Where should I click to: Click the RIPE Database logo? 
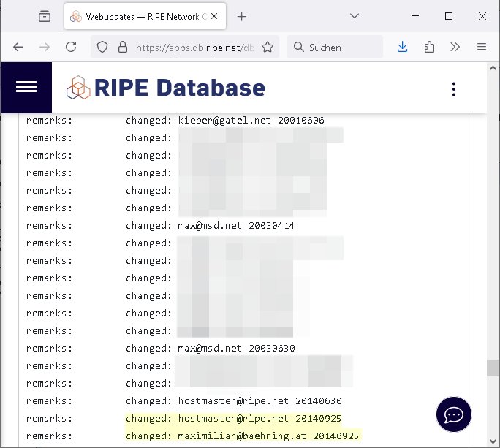coord(78,88)
